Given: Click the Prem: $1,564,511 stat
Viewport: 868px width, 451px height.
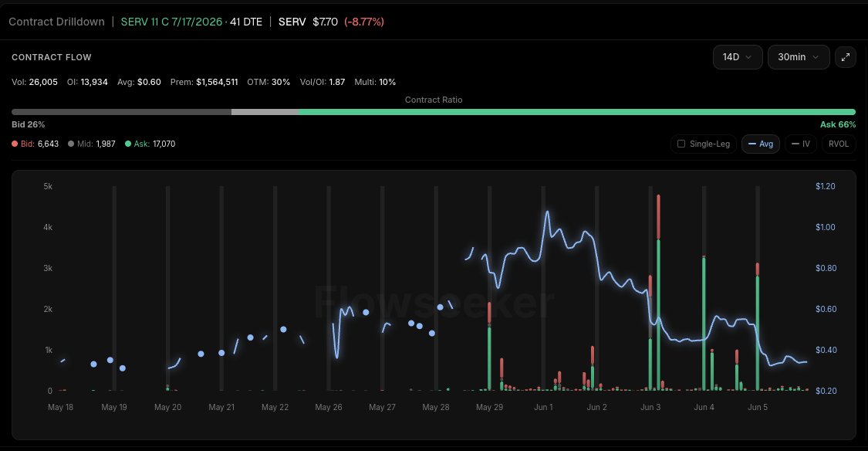Looking at the screenshot, I should tap(204, 82).
